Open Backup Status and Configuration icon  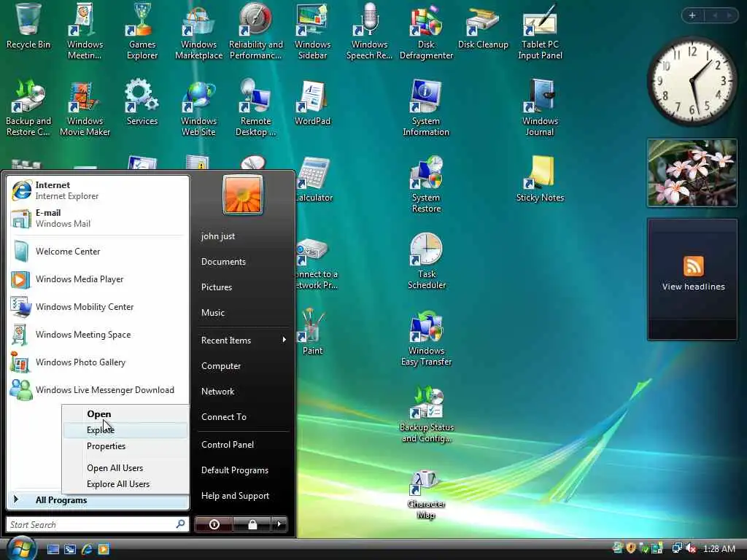click(x=426, y=414)
